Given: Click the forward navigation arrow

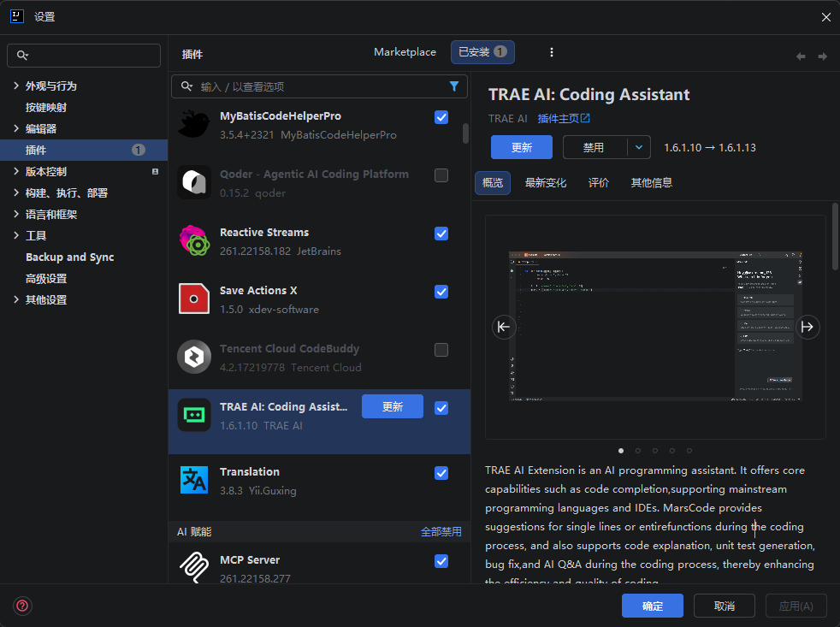Looking at the screenshot, I should click(822, 56).
